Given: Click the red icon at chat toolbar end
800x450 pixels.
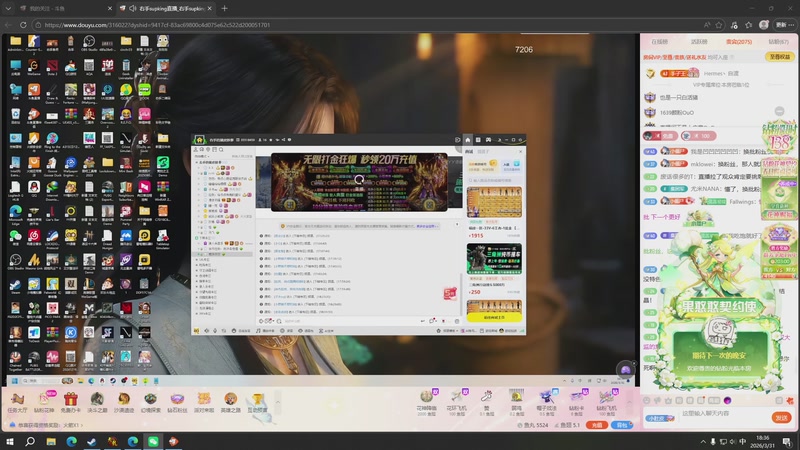Looking at the screenshot, I should pyautogui.click(x=790, y=401).
